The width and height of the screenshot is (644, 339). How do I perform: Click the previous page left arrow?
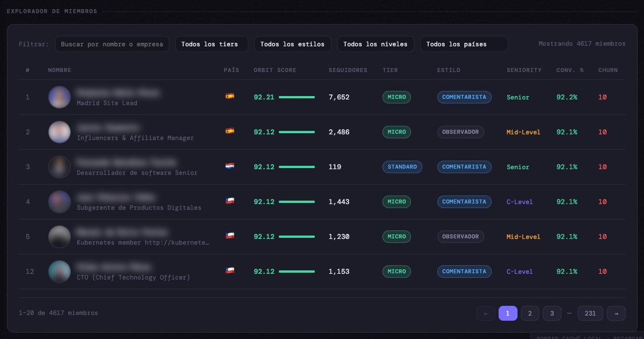485,313
